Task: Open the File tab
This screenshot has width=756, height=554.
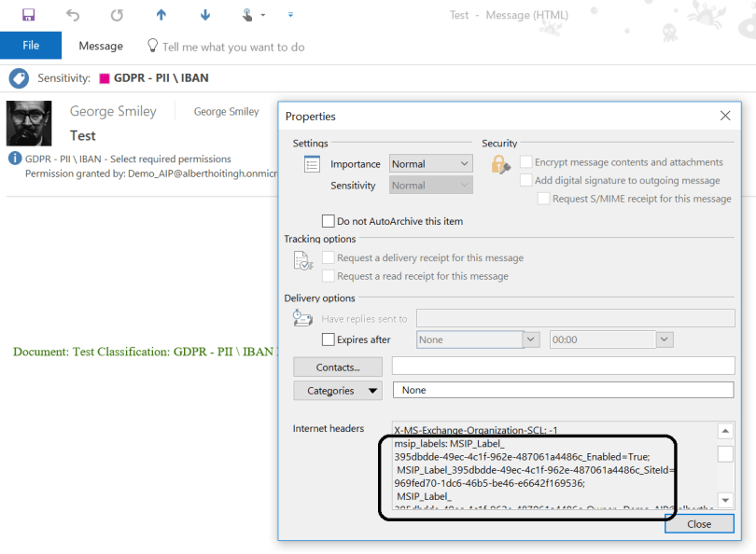Action: point(30,44)
